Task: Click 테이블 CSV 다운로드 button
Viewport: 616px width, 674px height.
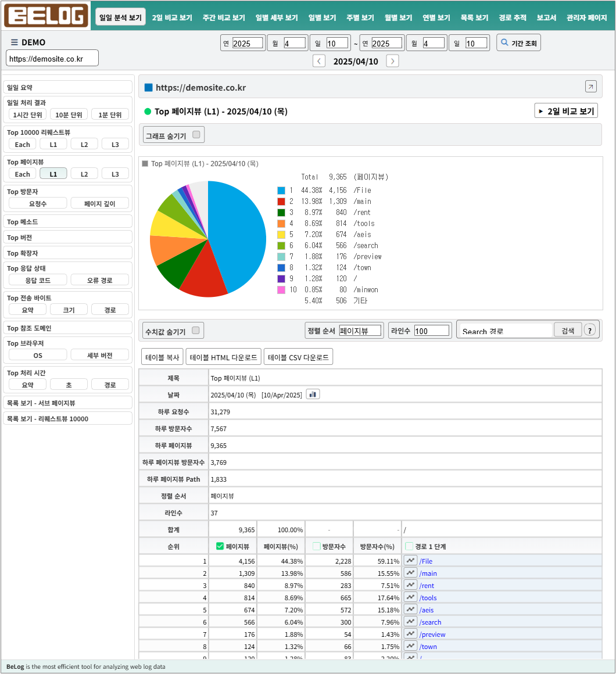Action: point(298,357)
